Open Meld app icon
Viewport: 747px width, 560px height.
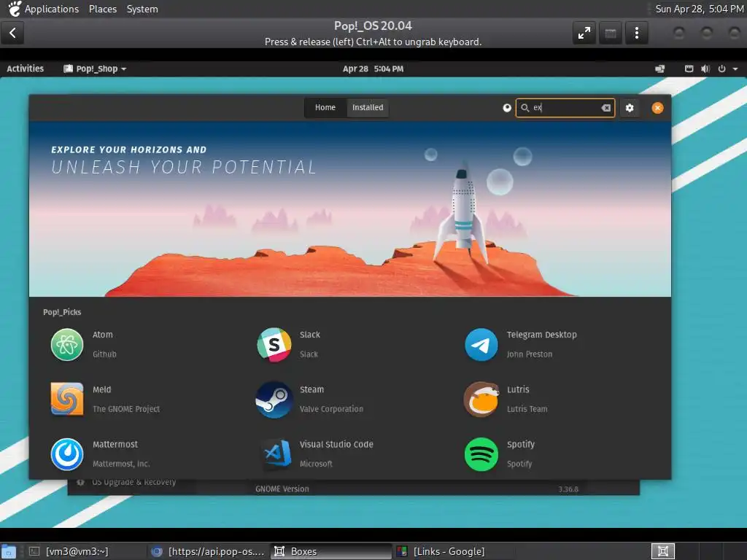pos(66,399)
